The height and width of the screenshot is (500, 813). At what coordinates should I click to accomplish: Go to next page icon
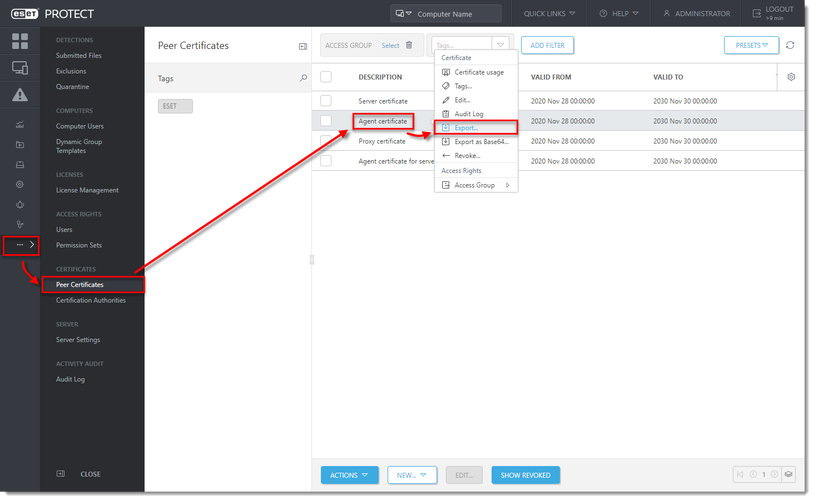774,474
